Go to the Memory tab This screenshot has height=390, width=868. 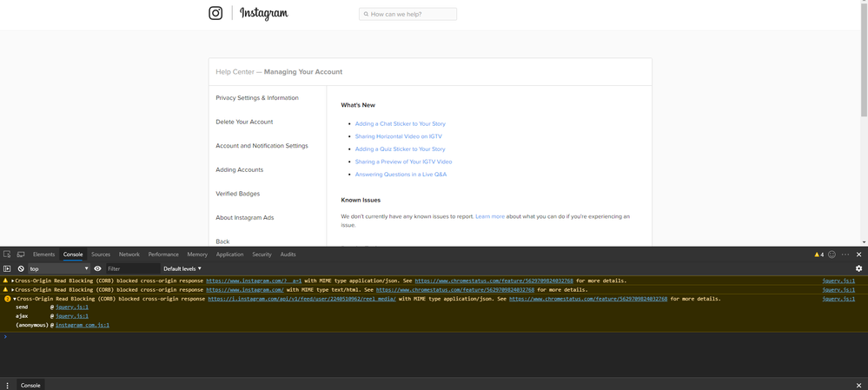click(197, 254)
